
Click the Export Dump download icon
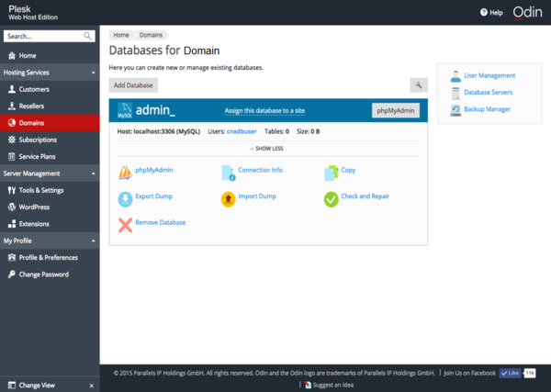(x=125, y=198)
